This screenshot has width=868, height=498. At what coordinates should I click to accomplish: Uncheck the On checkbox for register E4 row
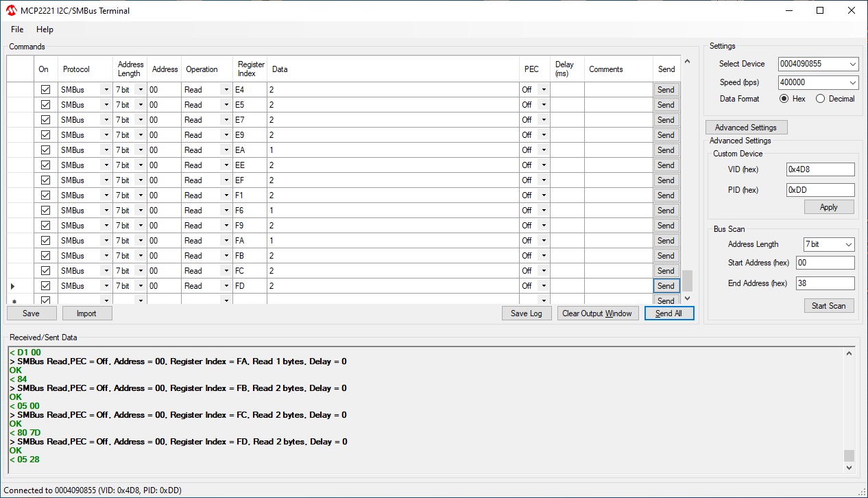[46, 90]
